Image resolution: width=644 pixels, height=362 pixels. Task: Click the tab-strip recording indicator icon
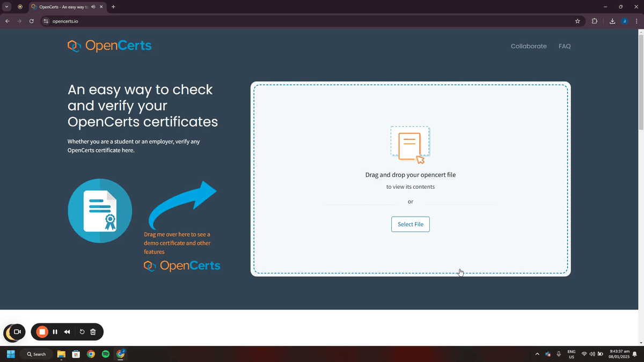click(20, 7)
